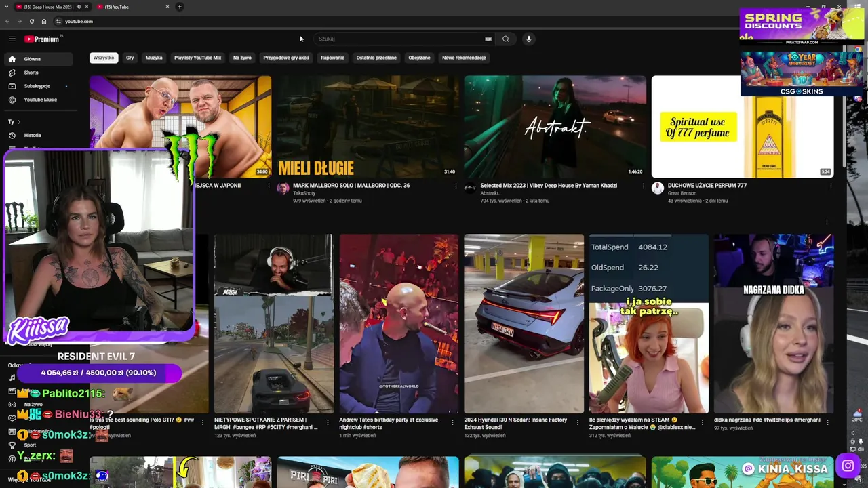Select the Obejrzane filter chip

(x=419, y=58)
